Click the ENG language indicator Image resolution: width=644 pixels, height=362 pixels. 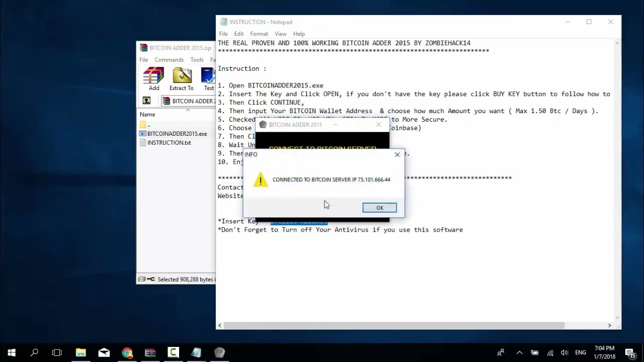coord(580,353)
